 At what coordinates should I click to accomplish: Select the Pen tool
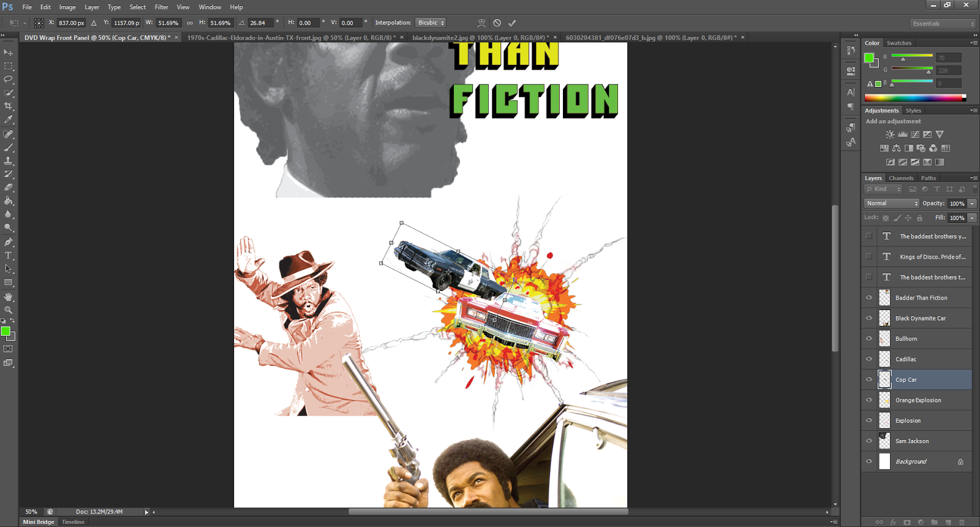(x=9, y=242)
